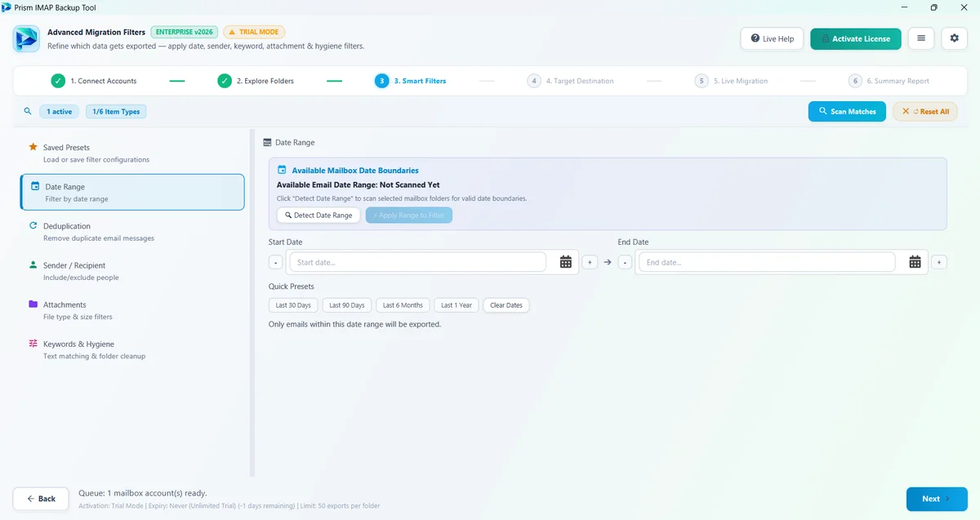This screenshot has width=980, height=520.
Task: Click Detect Date Range button
Action: coord(318,216)
